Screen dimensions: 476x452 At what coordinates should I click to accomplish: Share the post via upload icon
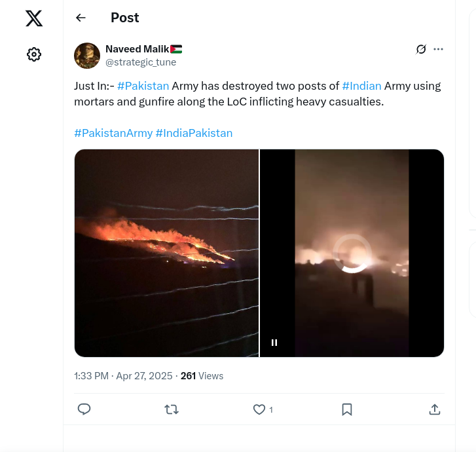(434, 409)
